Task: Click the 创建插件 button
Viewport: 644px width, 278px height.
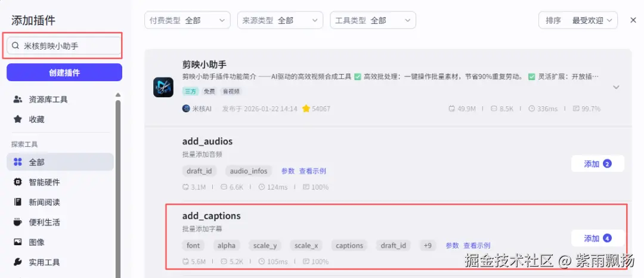Action: (64, 72)
